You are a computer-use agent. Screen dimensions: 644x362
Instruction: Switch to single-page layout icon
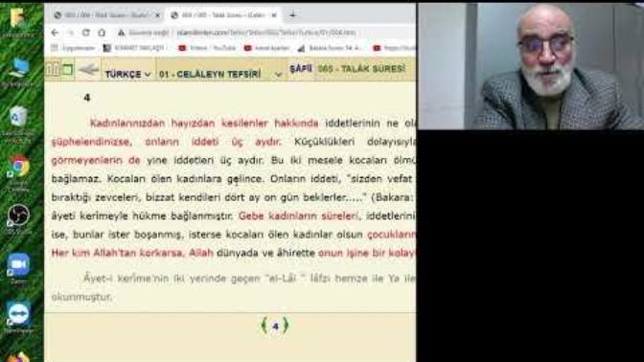tap(68, 69)
